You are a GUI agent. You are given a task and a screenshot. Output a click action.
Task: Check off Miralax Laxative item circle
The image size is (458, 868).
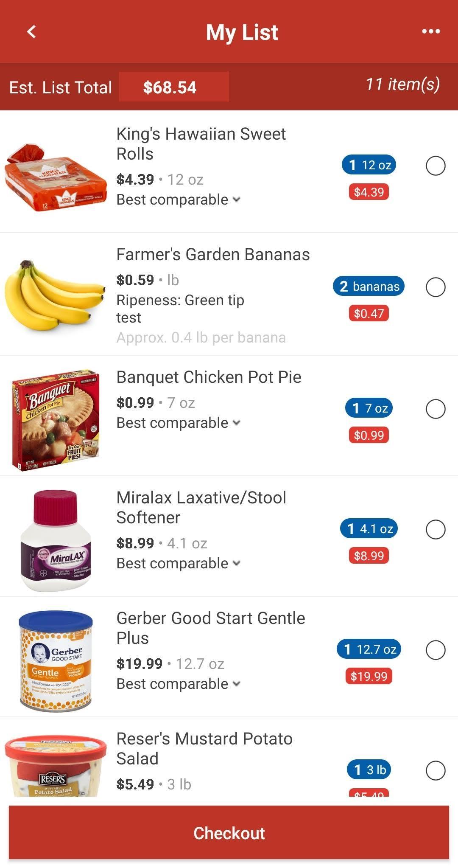point(436,529)
